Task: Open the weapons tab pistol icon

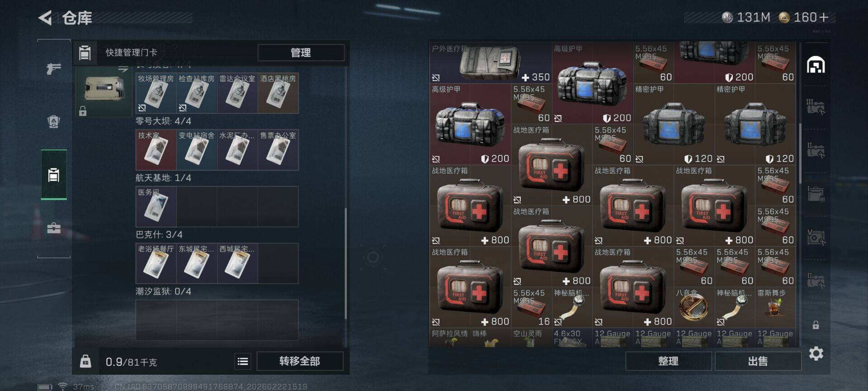Action: click(54, 69)
